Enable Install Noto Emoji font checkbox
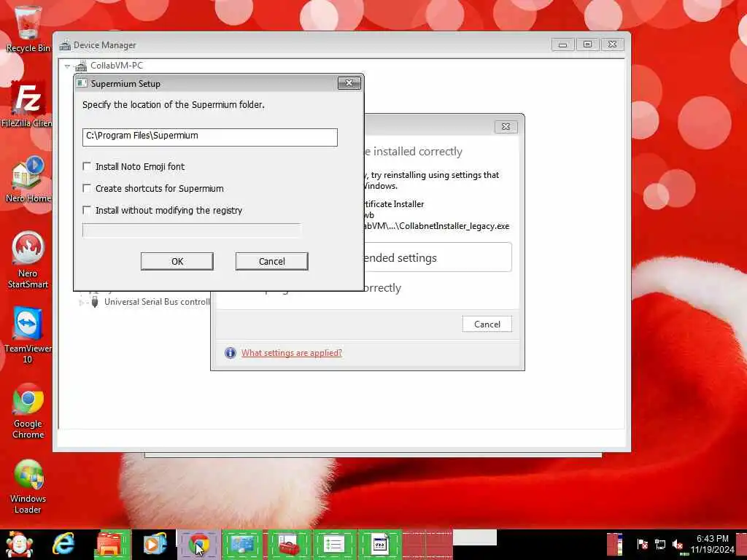The image size is (747, 560). click(87, 166)
